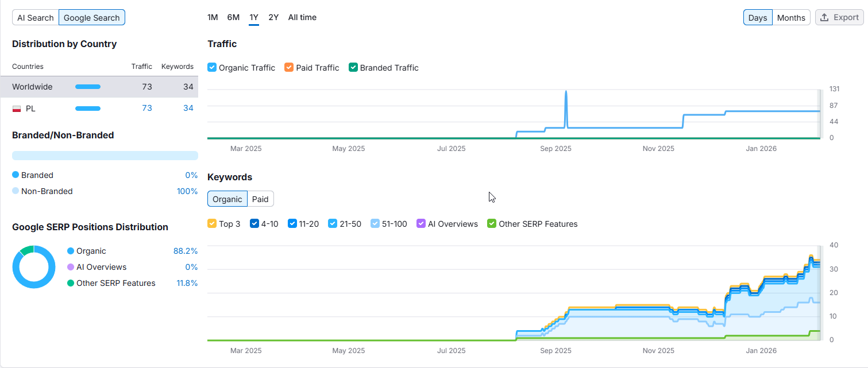Uncheck the Organic Traffic checkbox
The height and width of the screenshot is (368, 868).
(x=212, y=68)
